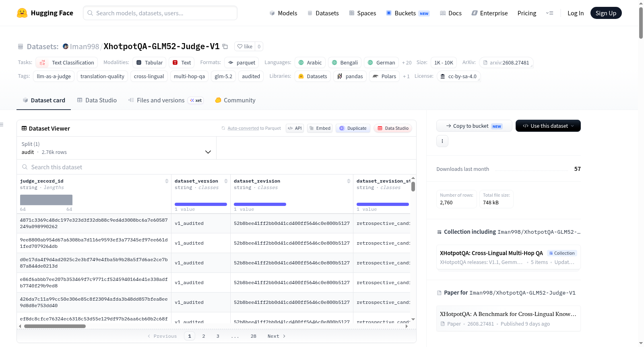644x347 pixels.
Task: Click the Hugging Face logo icon
Action: click(22, 13)
